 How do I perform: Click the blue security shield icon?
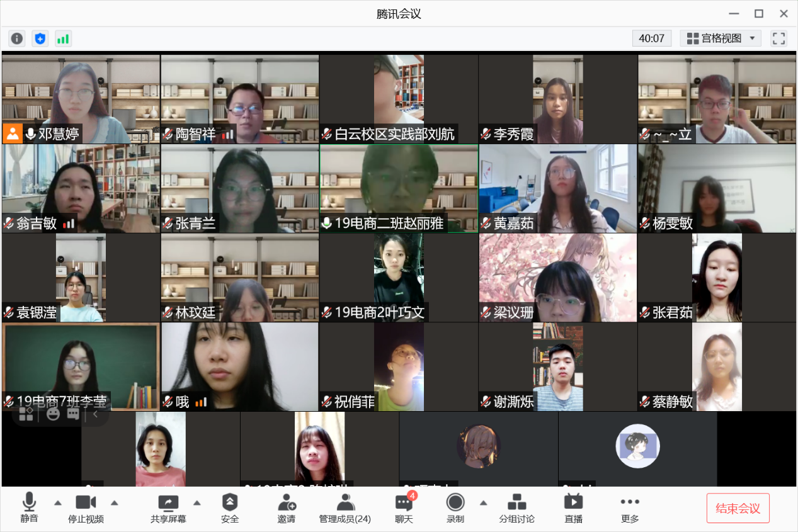coord(40,38)
